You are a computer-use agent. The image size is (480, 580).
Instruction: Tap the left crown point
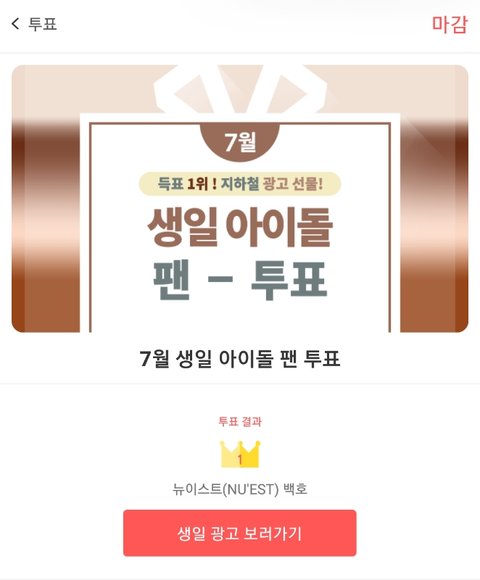coord(223,446)
